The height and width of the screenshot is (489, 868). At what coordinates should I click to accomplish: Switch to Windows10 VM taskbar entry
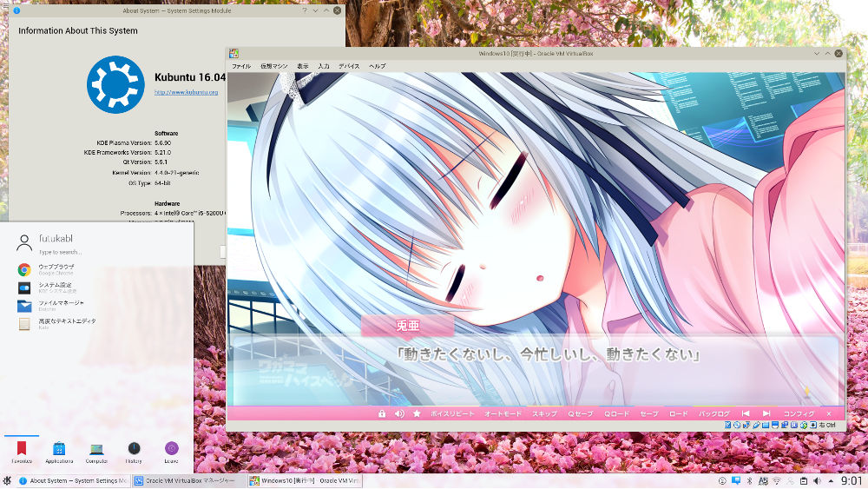point(305,480)
